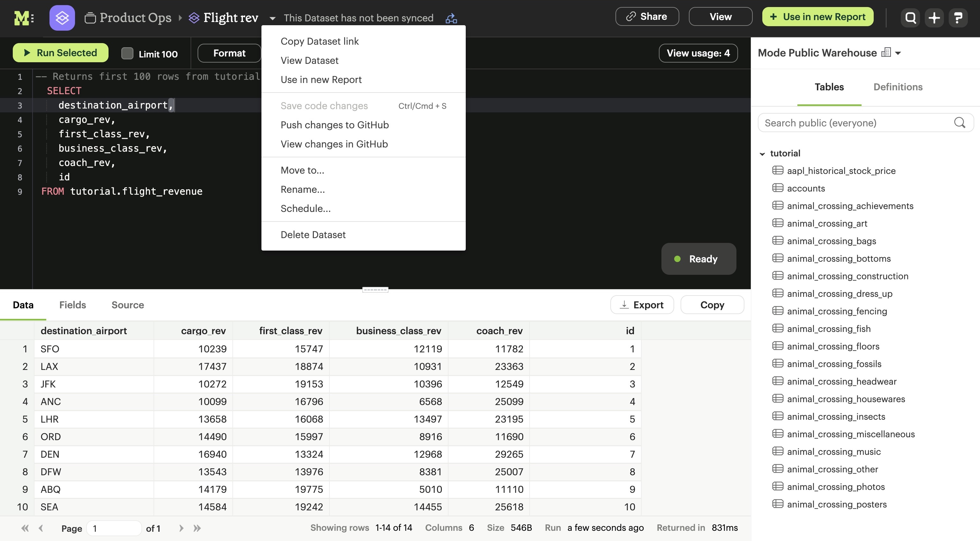Select the Tables tab in the schema panel
This screenshot has height=541, width=980.
pyautogui.click(x=829, y=87)
